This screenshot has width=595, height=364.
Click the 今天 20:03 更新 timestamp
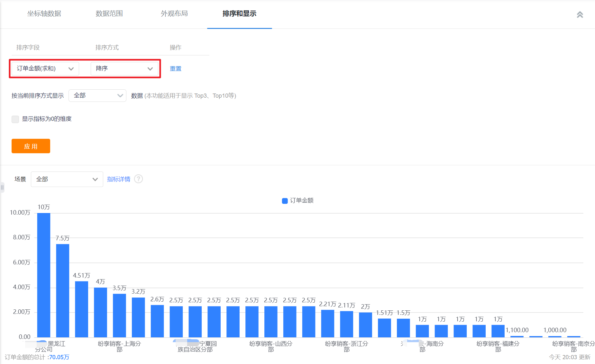(570, 357)
